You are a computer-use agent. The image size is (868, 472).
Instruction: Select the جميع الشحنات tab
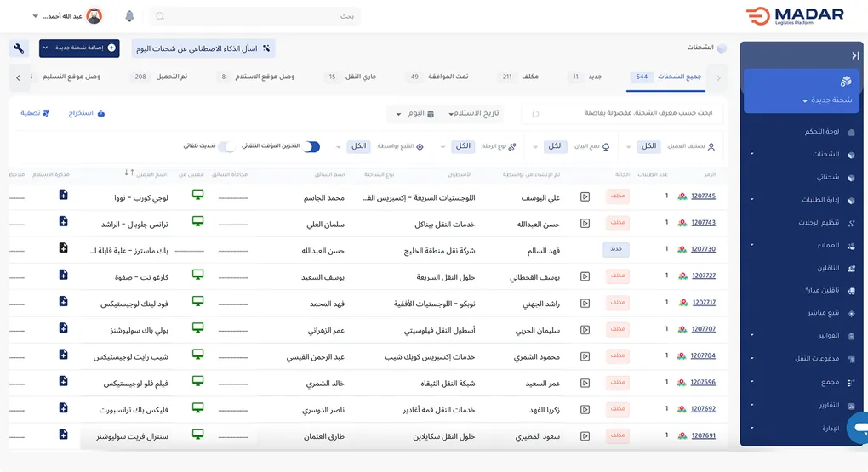pos(668,77)
